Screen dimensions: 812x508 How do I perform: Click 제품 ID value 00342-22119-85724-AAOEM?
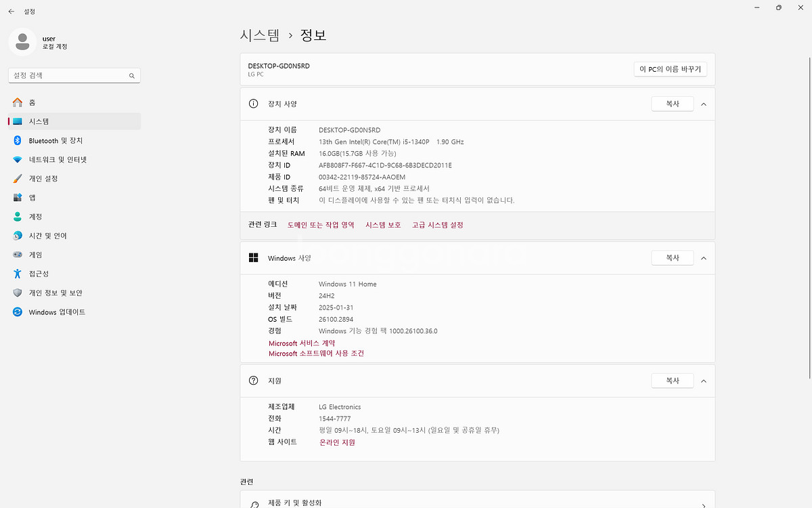click(362, 177)
